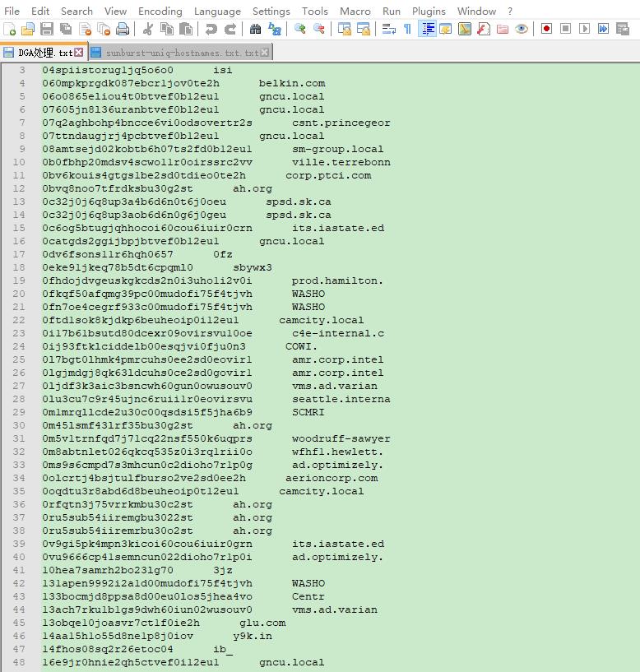Create a new file with the New icon

pyautogui.click(x=9, y=29)
